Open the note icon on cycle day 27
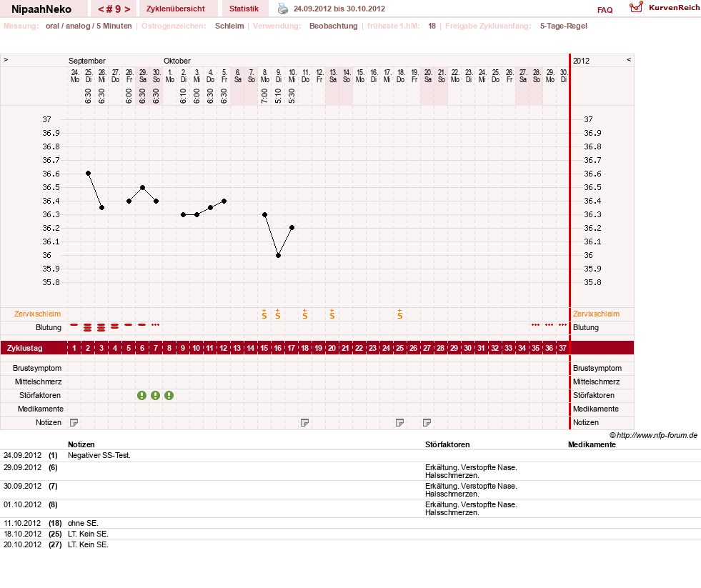Screen dimensions: 701x588 (x=427, y=422)
